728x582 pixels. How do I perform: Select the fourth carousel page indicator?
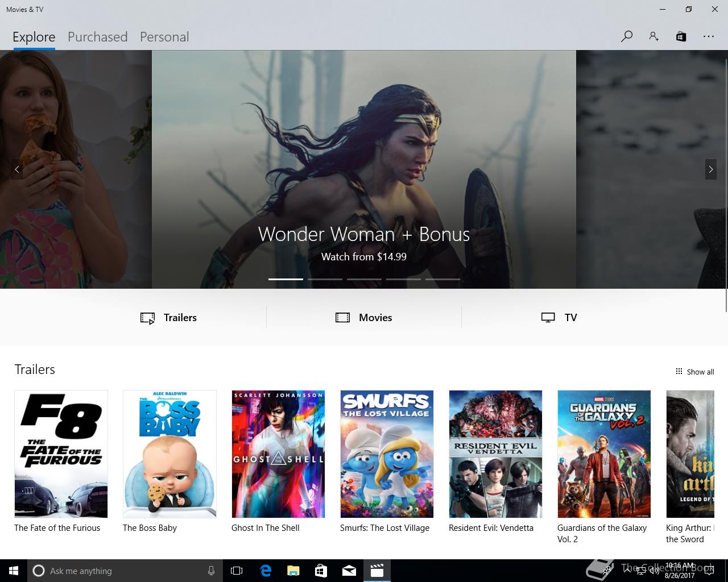[403, 279]
